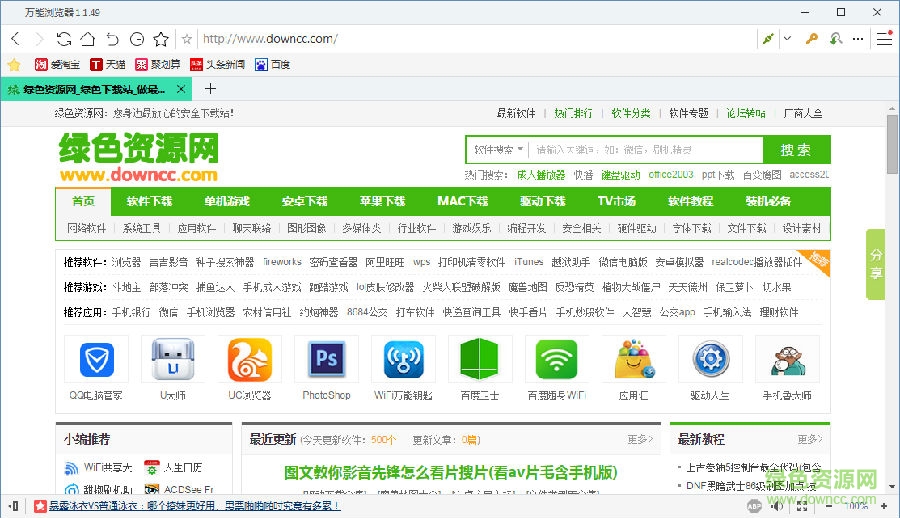Toggle the status bar sidebar panel icon
The height and width of the screenshot is (518, 900).
(x=14, y=506)
